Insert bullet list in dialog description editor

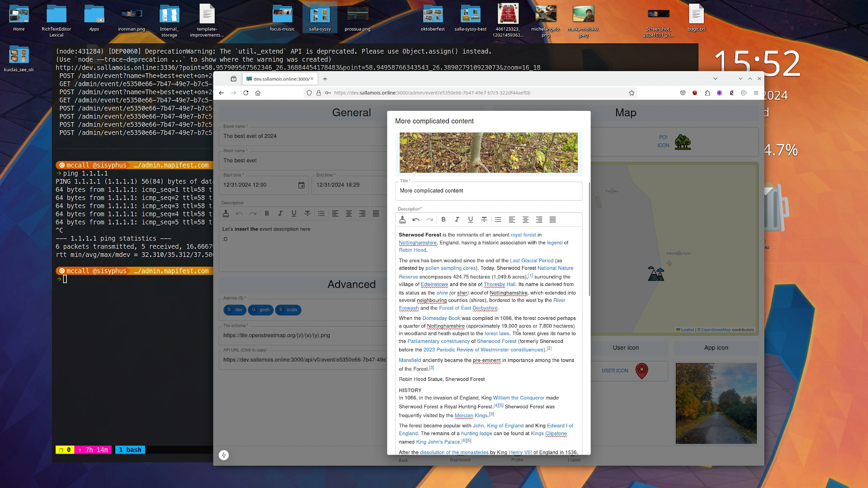(x=498, y=220)
